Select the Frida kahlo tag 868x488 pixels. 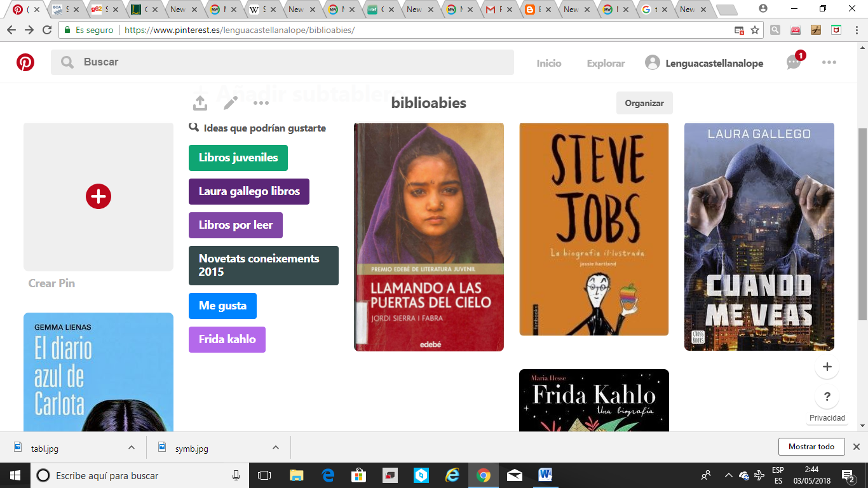227,339
